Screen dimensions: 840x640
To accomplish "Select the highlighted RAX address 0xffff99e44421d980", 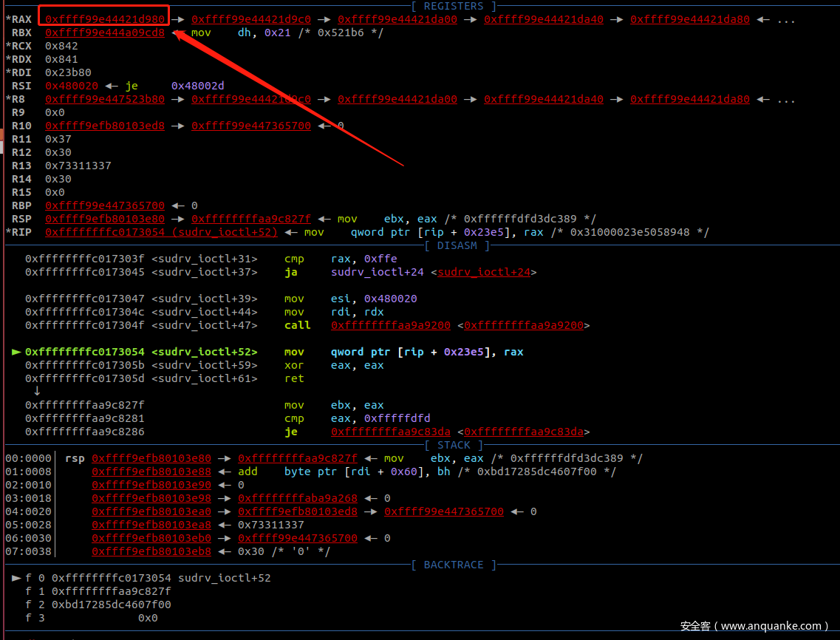I will [x=104, y=19].
